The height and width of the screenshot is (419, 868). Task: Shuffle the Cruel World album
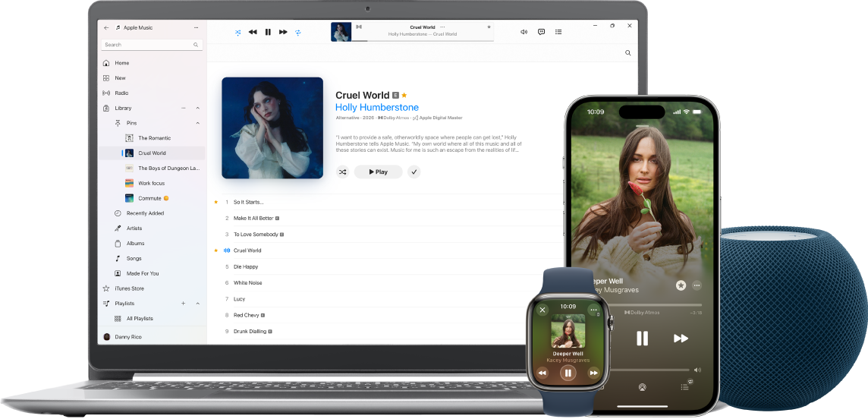click(343, 172)
